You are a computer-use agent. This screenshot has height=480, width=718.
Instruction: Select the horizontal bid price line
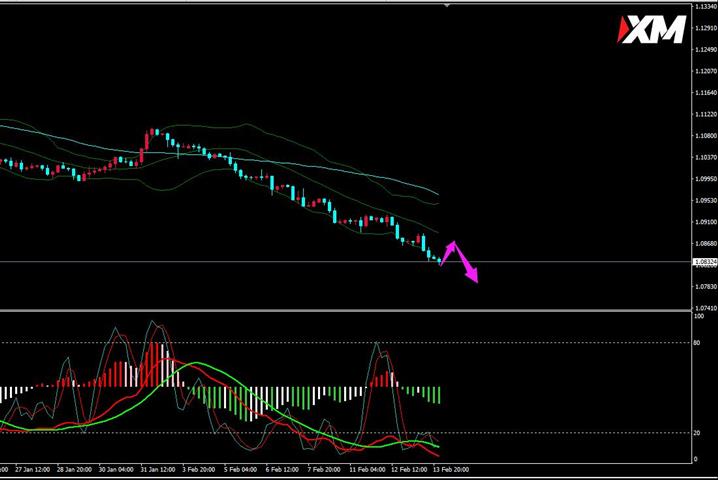346,262
